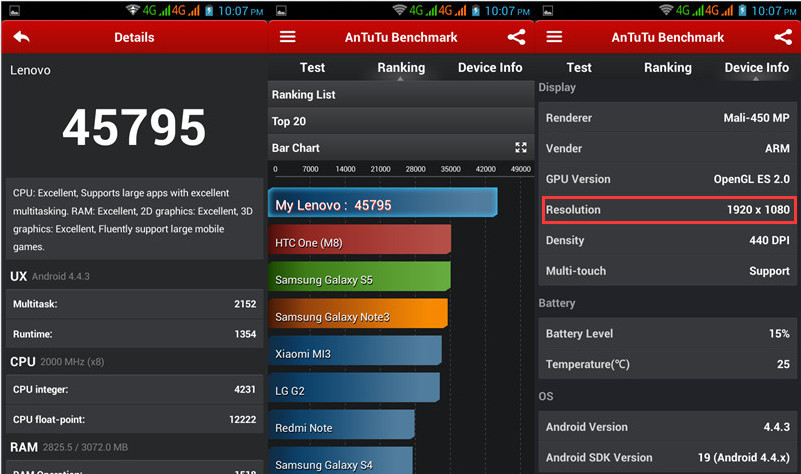The image size is (801, 474).
Task: Select the green Samsung Galaxy S5 bar
Action: click(360, 280)
